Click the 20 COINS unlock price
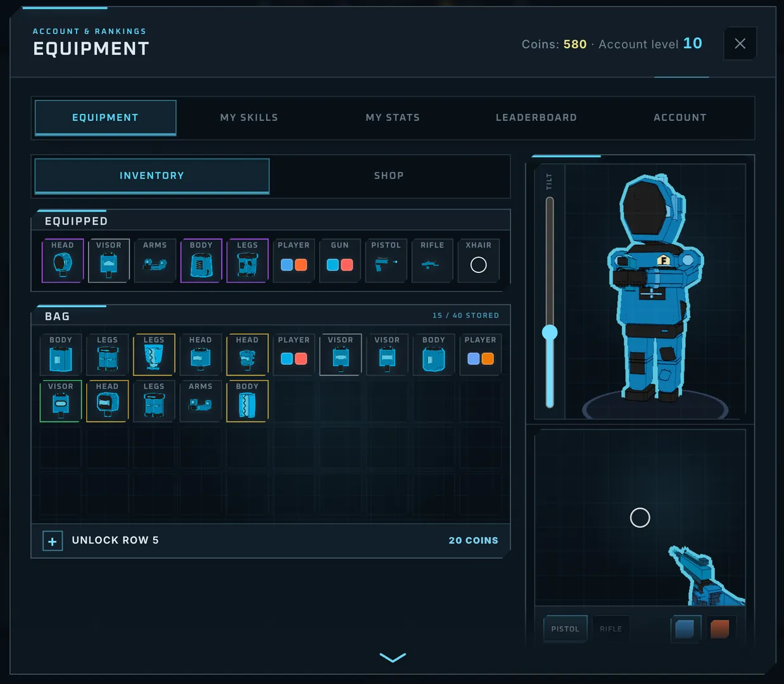The height and width of the screenshot is (684, 784). [473, 541]
